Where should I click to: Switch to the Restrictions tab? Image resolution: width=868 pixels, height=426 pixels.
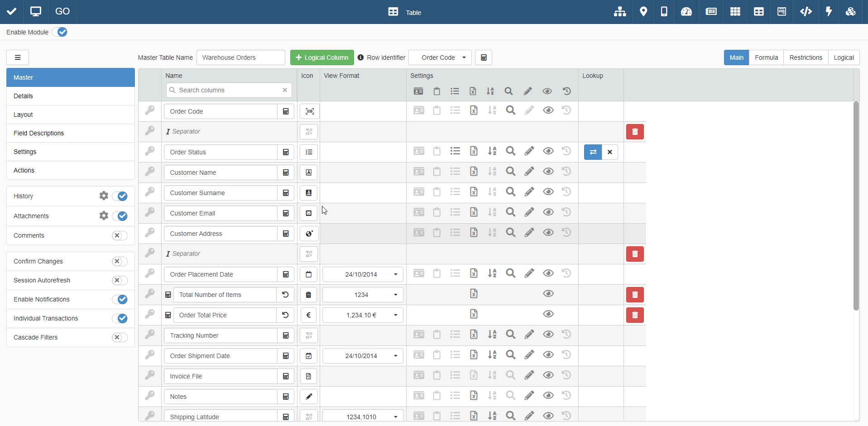(x=806, y=57)
